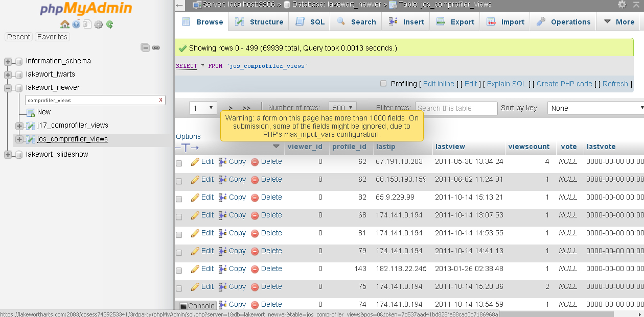Open the Console panel at the bottom
This screenshot has width=644, height=317.
point(197,306)
